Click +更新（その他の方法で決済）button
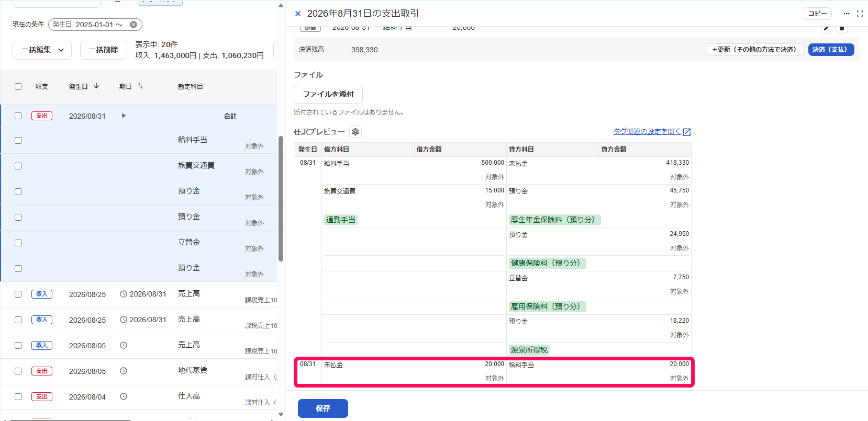The image size is (868, 421). pyautogui.click(x=755, y=50)
